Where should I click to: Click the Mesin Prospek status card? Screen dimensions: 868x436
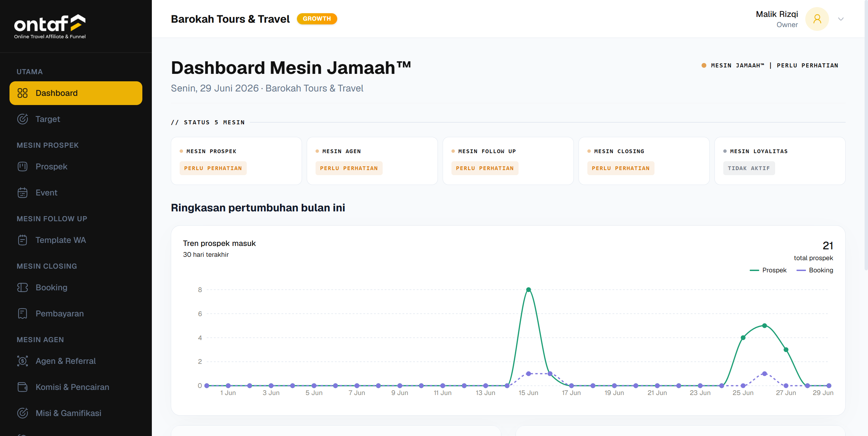(x=236, y=161)
